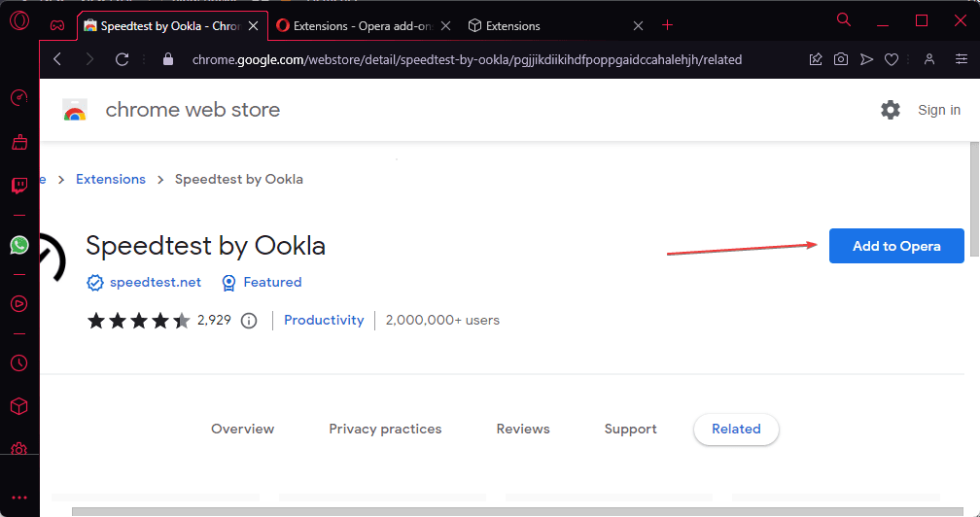Open a new tab with plus
Image resolution: width=980 pixels, height=517 pixels.
[668, 25]
